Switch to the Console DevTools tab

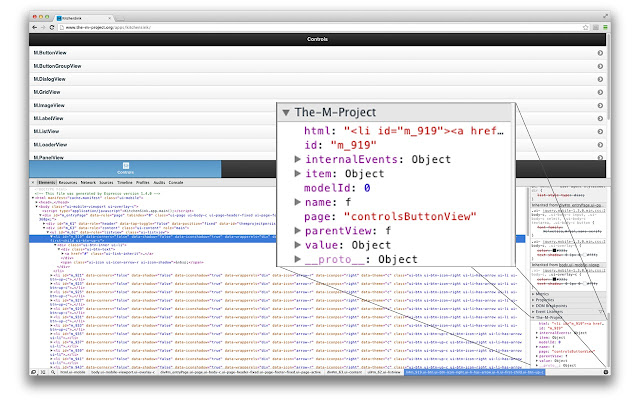click(176, 182)
